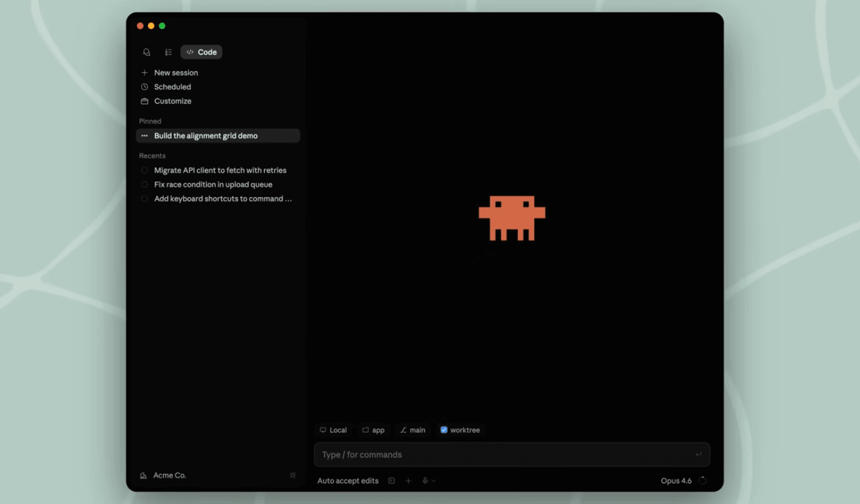Switch to the Code tab
The width and height of the screenshot is (860, 504).
[x=201, y=52]
